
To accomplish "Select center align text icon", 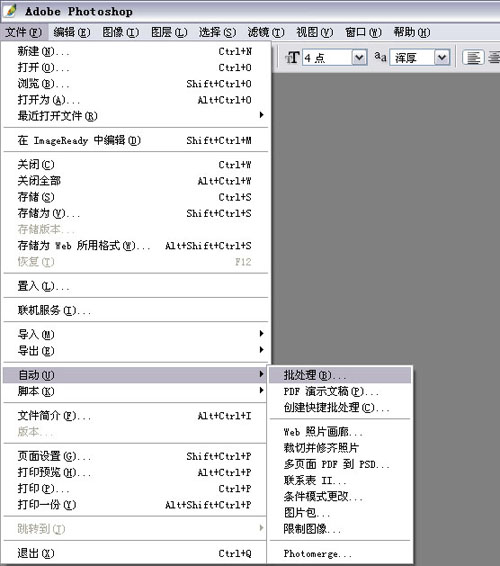I will tap(494, 57).
